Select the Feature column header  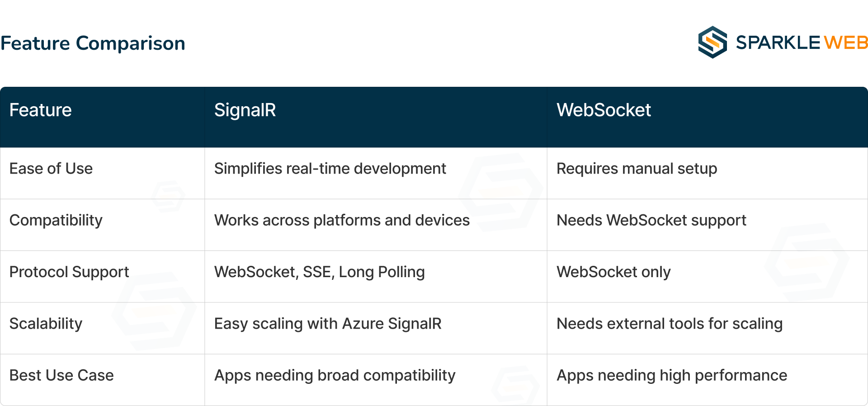41,110
